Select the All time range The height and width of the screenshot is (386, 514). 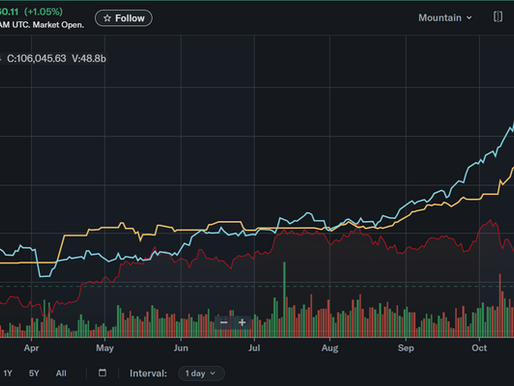[x=61, y=373]
